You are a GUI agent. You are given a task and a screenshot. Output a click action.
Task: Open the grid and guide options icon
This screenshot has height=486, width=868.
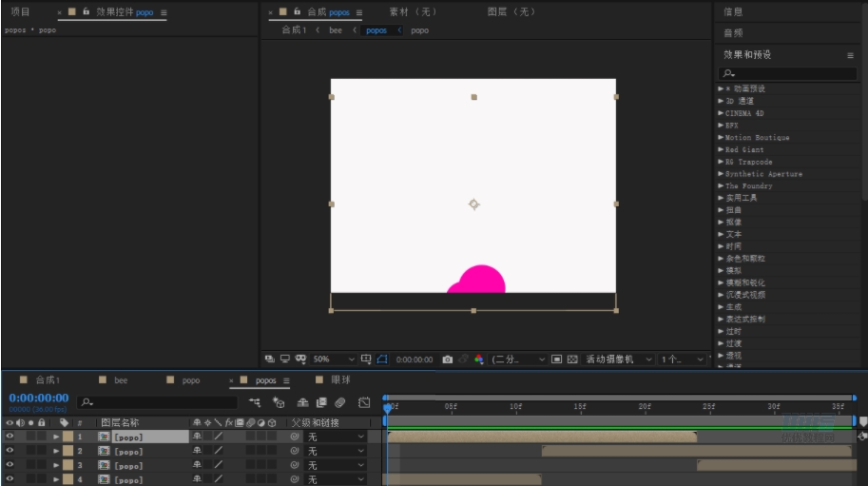[x=366, y=360]
